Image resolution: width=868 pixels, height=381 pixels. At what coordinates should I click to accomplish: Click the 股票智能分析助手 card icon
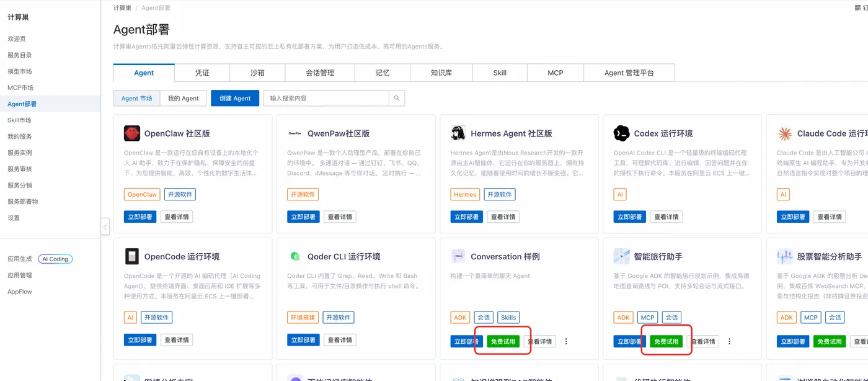785,256
